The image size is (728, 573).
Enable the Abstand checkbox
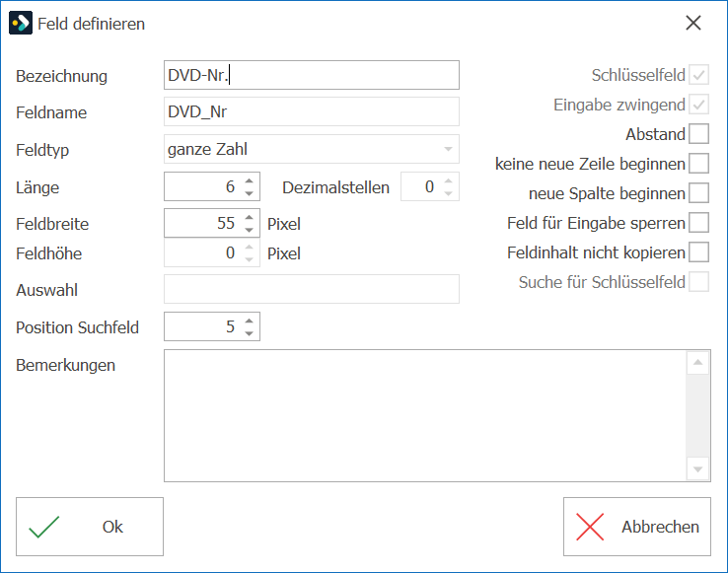(698, 134)
